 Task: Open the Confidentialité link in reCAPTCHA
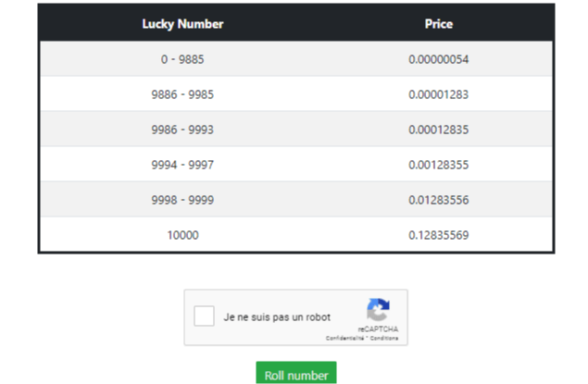[x=345, y=339]
